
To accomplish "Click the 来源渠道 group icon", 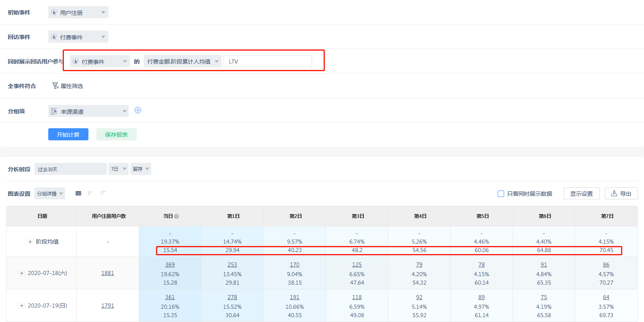I will 54,111.
